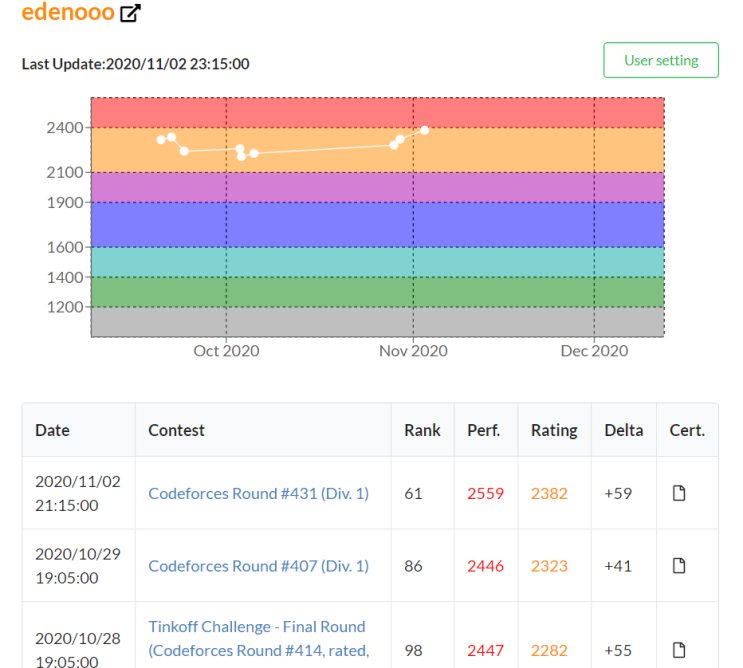Click the 1600 y-axis label
This screenshot has width=743, height=668.
65,247
